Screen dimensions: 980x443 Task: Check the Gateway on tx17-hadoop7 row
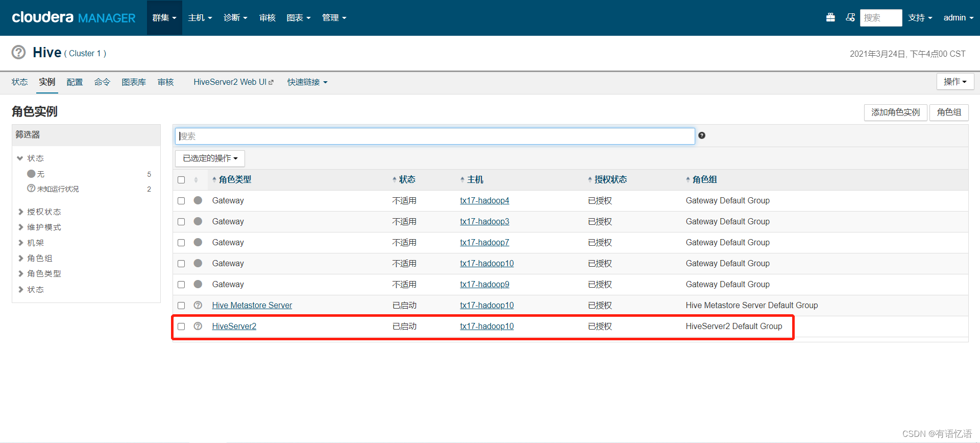[181, 243]
